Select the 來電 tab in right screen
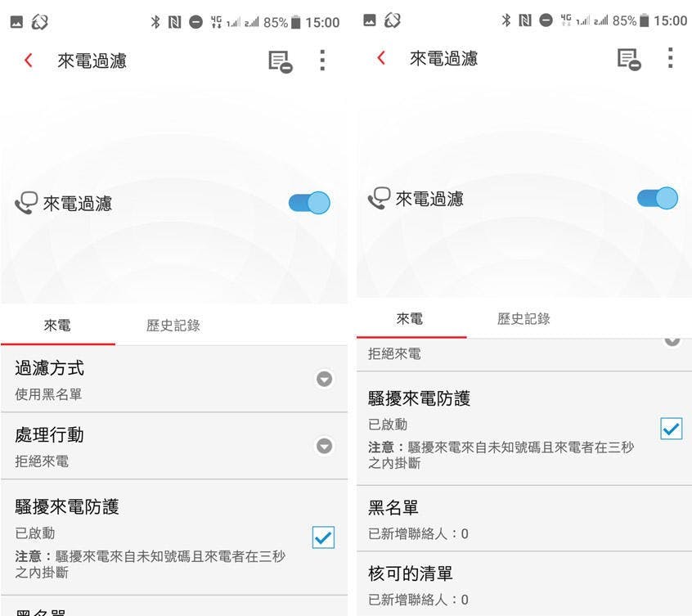The image size is (692, 616). click(410, 318)
